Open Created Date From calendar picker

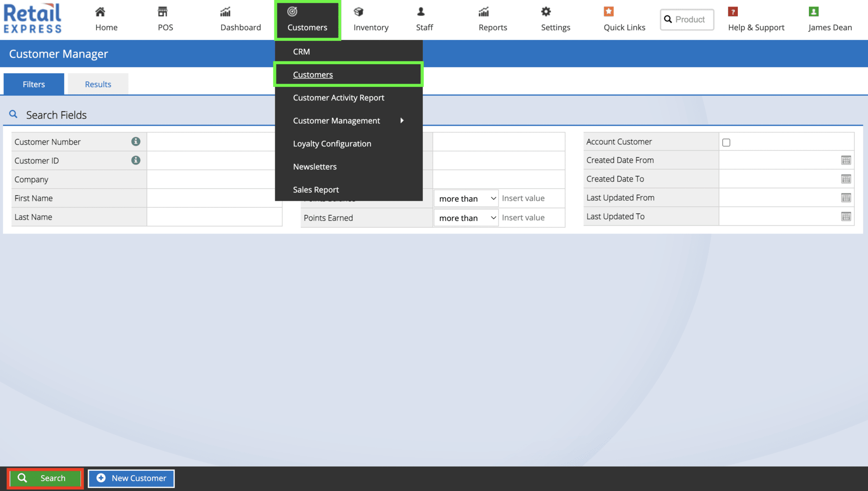click(x=846, y=160)
